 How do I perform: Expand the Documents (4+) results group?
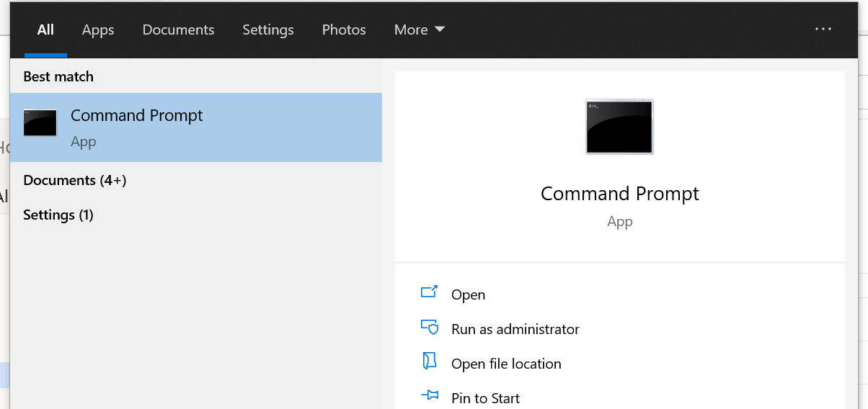point(75,180)
